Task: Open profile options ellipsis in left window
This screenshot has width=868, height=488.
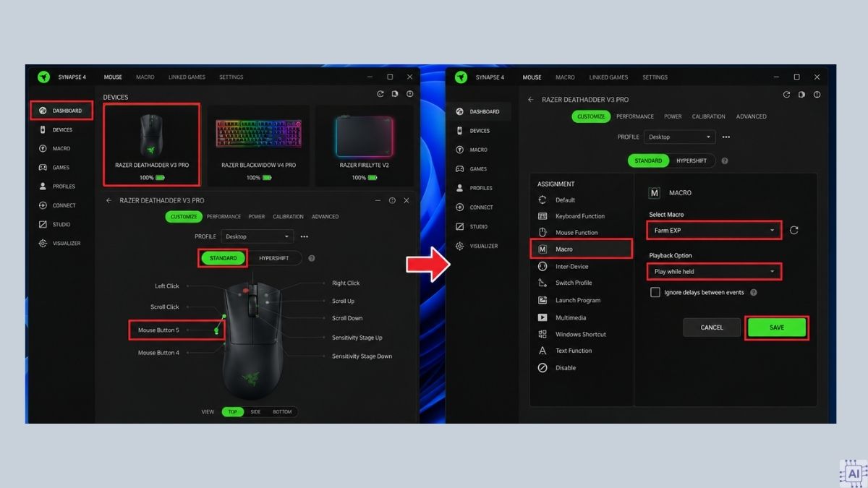Action: [305, 236]
